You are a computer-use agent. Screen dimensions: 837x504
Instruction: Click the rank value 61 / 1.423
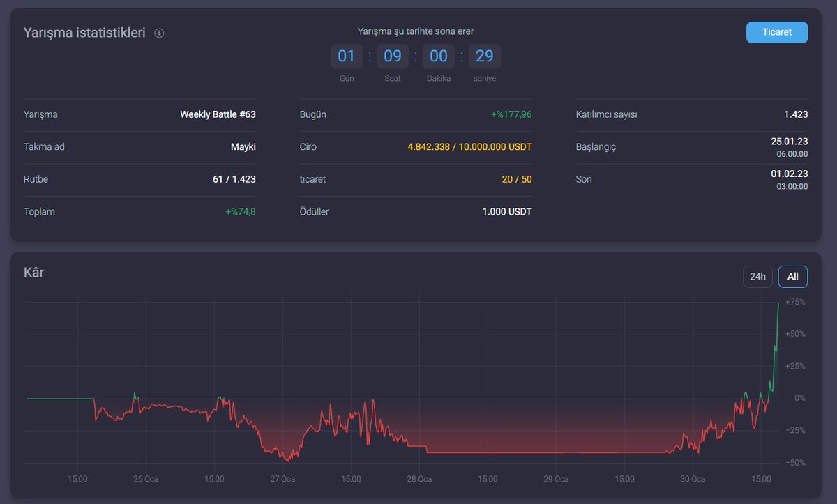click(x=234, y=179)
